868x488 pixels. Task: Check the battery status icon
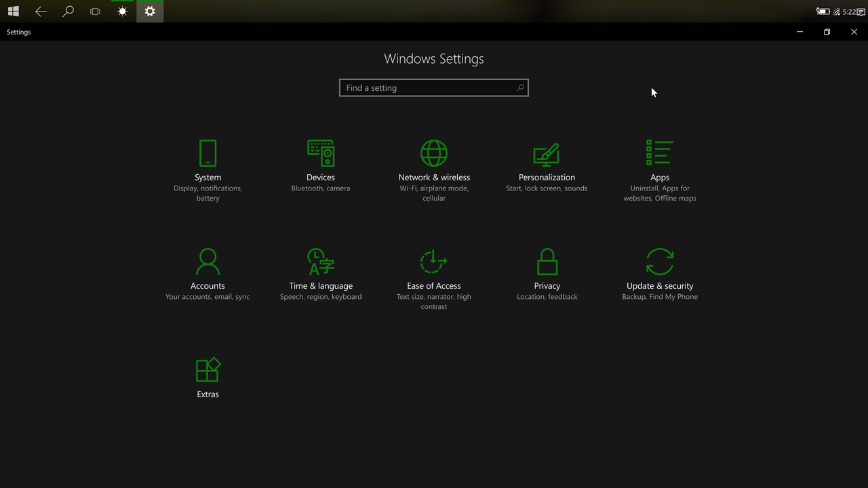(823, 12)
